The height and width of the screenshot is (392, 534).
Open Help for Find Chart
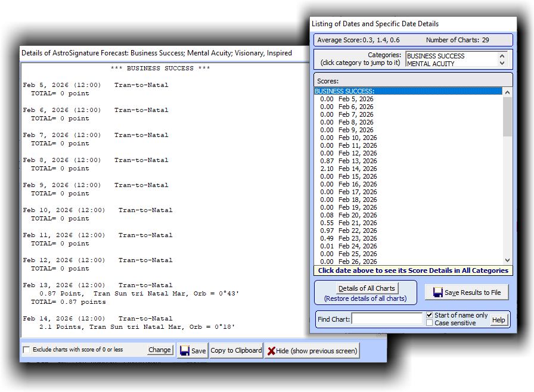(499, 320)
